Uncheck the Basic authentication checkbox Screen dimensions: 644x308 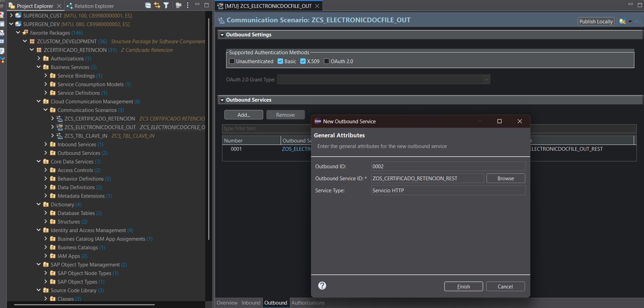point(280,61)
